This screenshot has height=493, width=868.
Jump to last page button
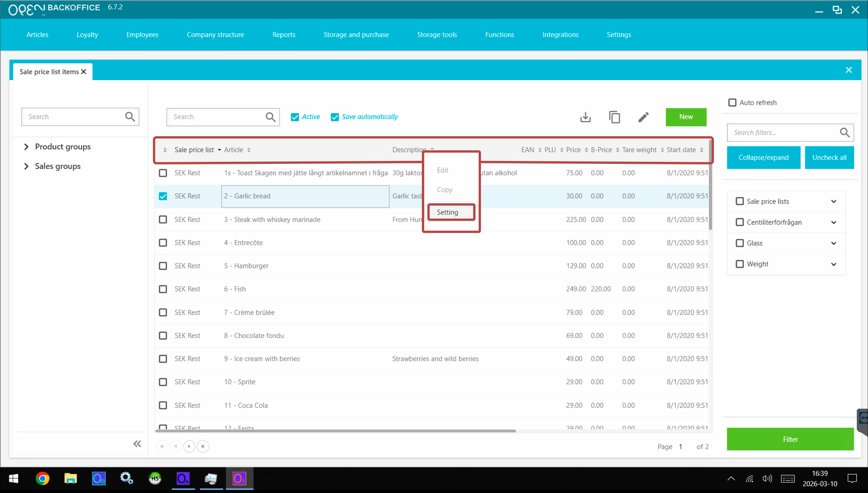(x=203, y=446)
